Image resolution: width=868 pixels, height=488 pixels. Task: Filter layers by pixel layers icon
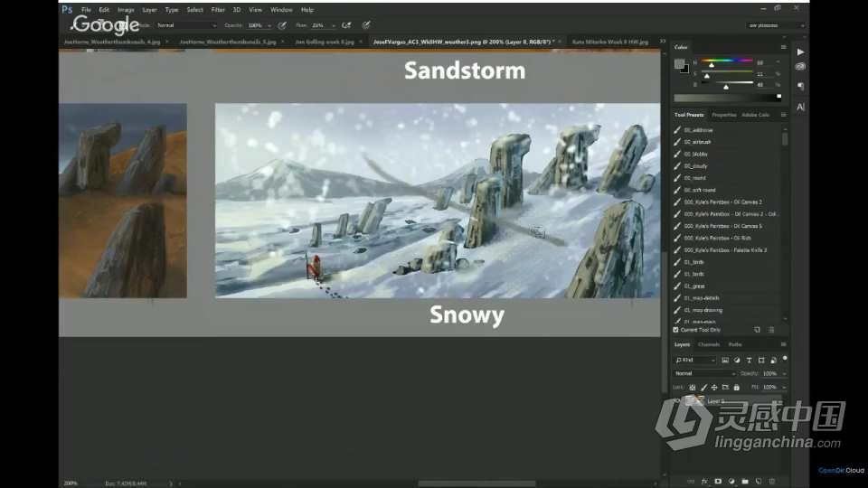click(724, 361)
